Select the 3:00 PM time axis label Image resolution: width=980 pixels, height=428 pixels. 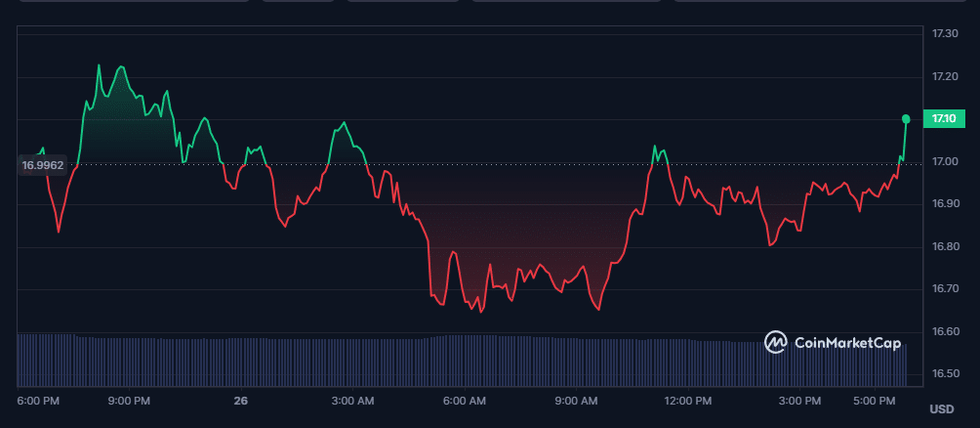(x=799, y=401)
